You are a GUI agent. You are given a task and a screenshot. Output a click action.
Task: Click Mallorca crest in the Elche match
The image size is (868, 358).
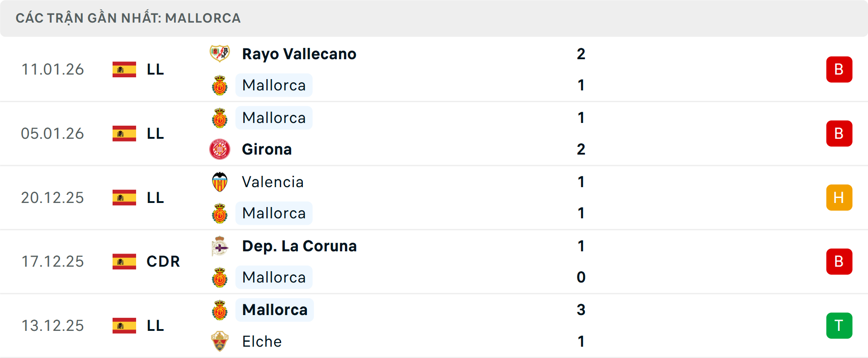[220, 310]
